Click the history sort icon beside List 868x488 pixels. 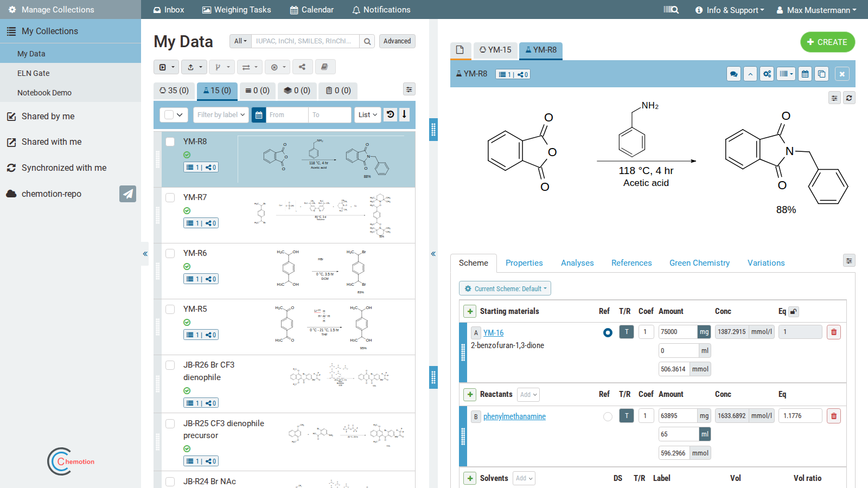[390, 114]
